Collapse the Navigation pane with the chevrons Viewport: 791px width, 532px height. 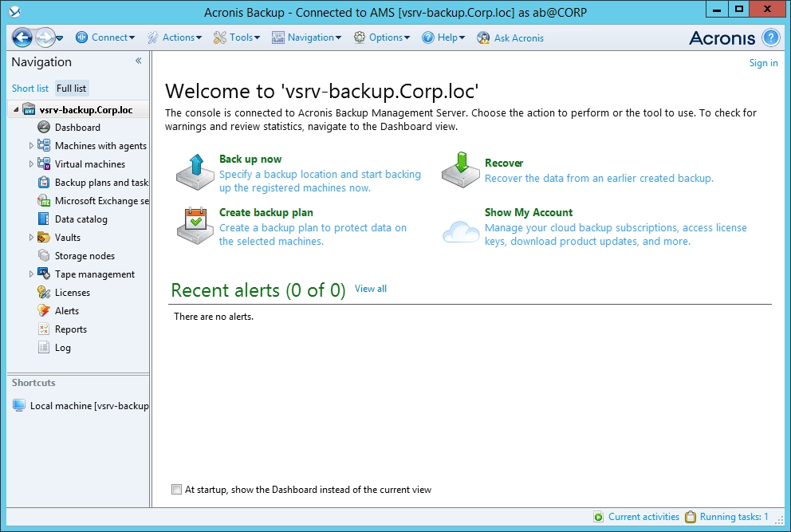click(x=138, y=61)
